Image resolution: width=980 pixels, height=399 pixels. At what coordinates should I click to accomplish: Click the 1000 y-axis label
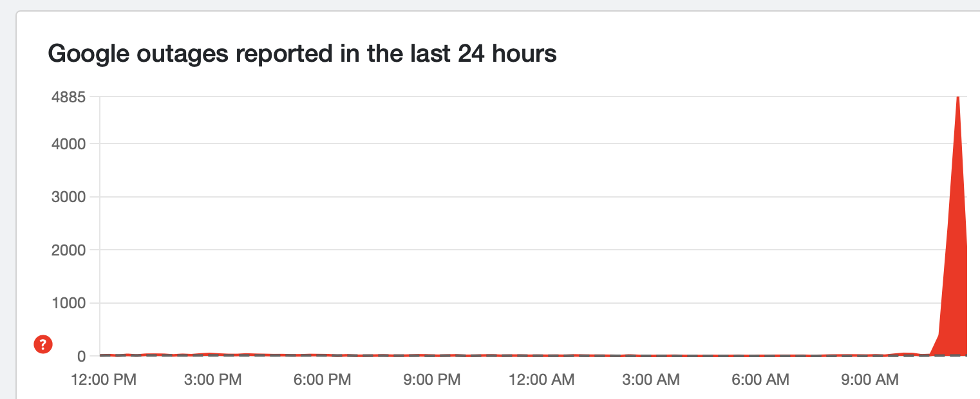[69, 303]
